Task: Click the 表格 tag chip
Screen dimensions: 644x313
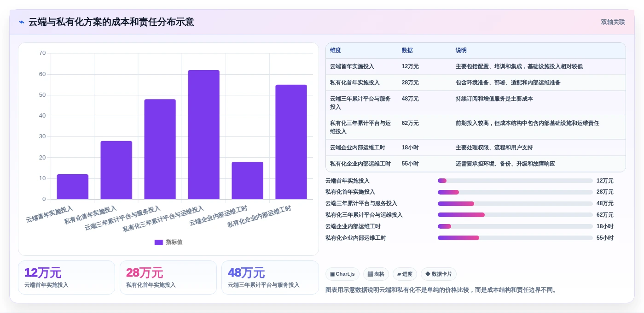Action: coord(376,274)
